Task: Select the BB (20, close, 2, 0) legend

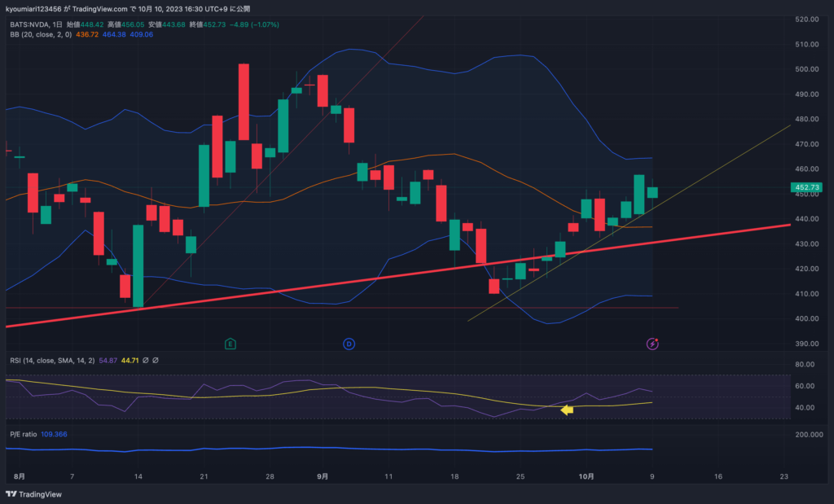Action: click(41, 34)
